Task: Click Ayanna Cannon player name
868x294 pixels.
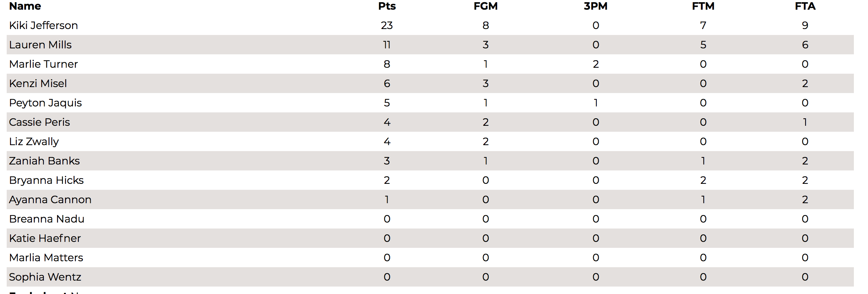Action: 50,199
